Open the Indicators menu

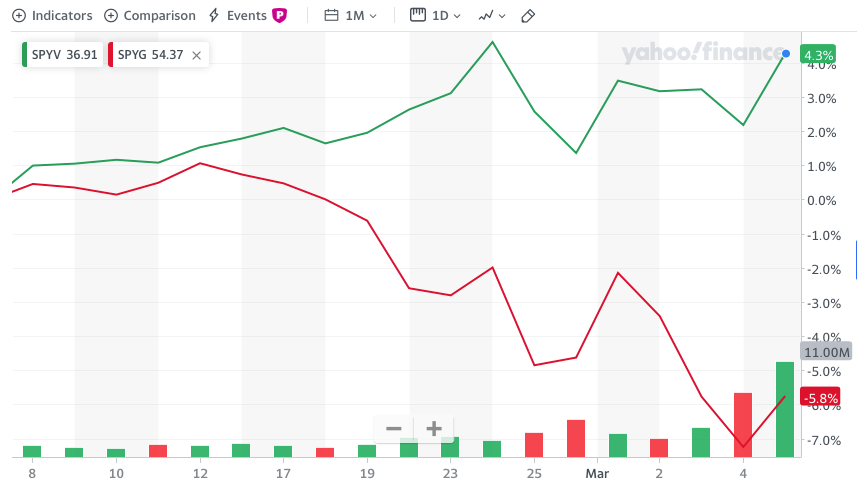coord(52,16)
